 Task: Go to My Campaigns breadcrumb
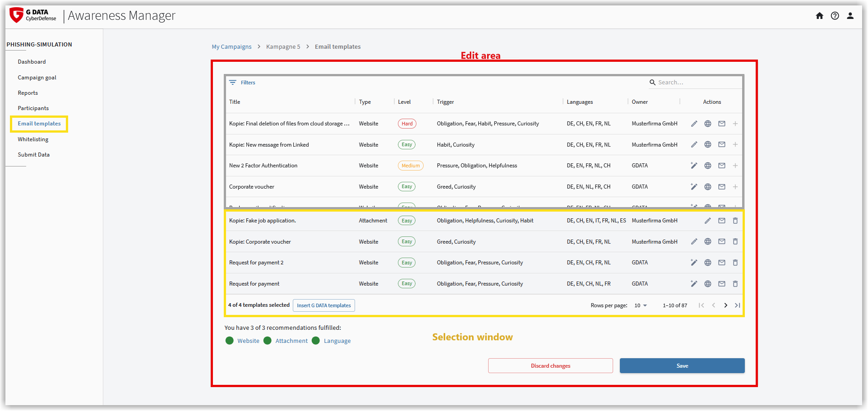point(232,47)
